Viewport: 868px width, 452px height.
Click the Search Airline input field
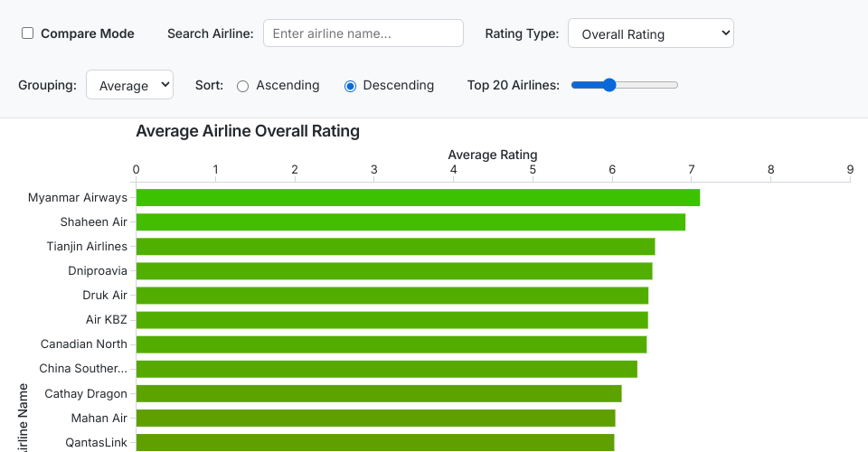tap(363, 33)
